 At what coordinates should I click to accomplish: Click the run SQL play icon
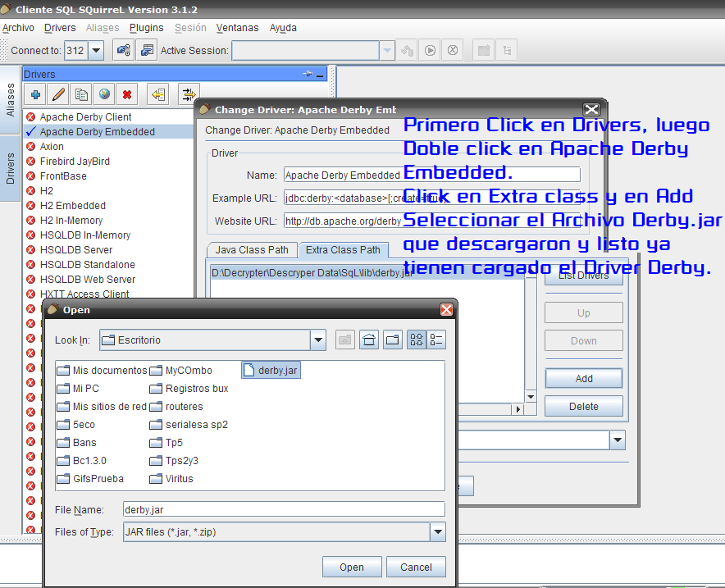(430, 50)
